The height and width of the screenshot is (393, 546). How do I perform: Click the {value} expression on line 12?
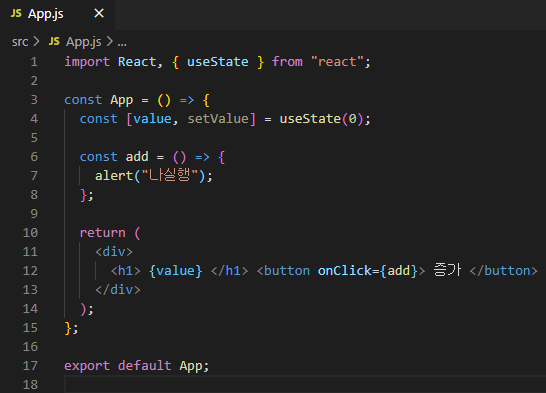[x=176, y=271]
